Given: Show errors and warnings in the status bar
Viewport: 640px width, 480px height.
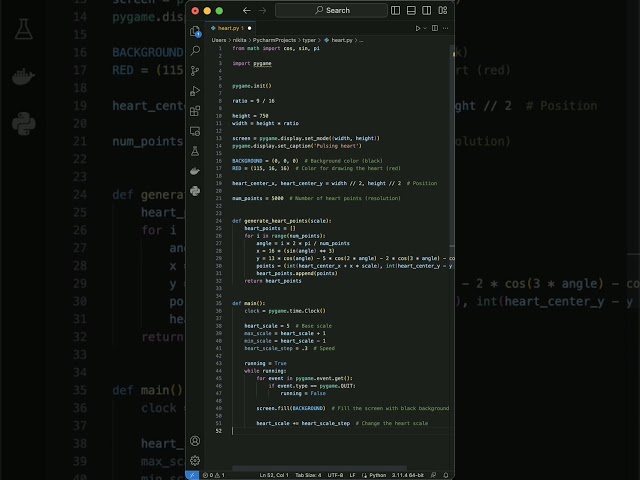Looking at the screenshot, I should 214,475.
